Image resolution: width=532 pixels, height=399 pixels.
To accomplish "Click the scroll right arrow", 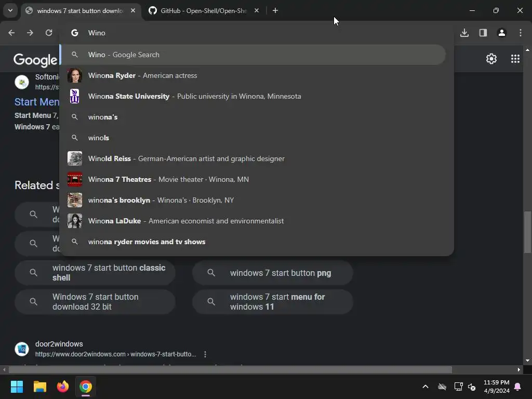I will (519, 369).
